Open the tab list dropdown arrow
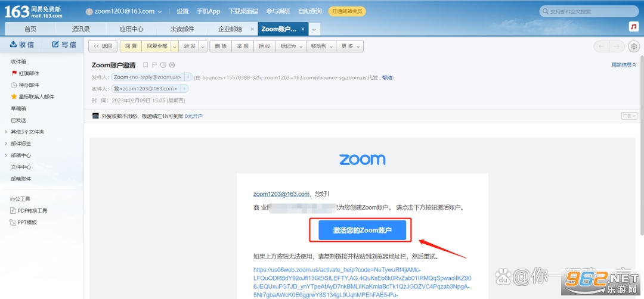Image resolution: width=644 pixels, height=299 pixels. [x=314, y=29]
